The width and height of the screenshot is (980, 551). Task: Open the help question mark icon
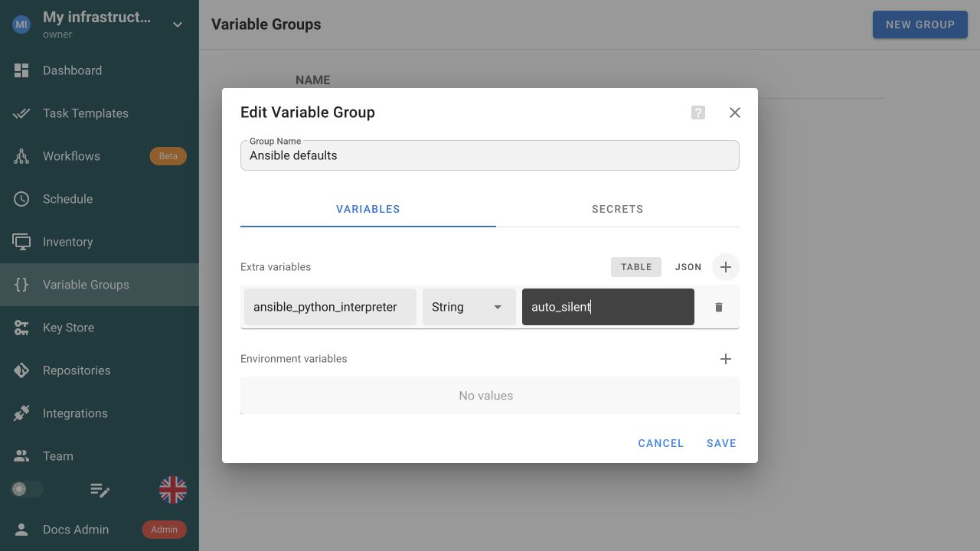click(x=698, y=112)
